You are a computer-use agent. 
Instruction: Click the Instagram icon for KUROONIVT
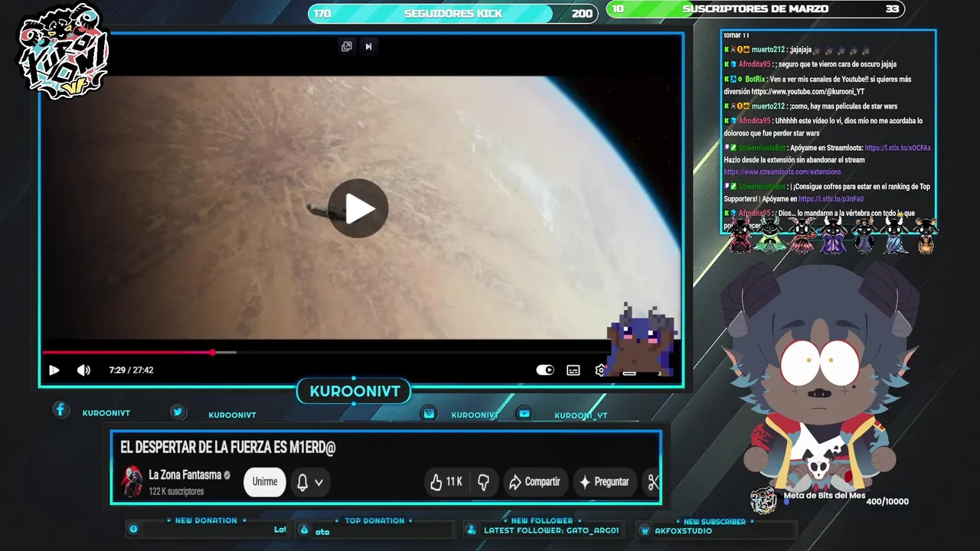(429, 413)
